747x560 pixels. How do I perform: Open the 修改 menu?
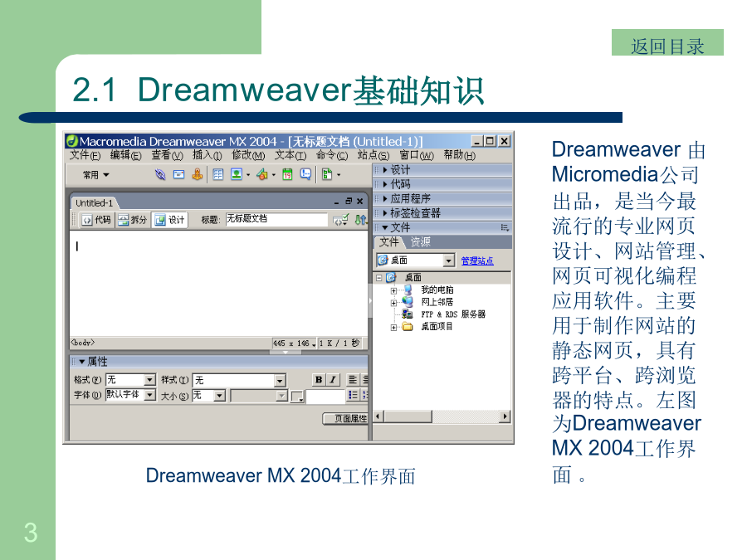[248, 155]
